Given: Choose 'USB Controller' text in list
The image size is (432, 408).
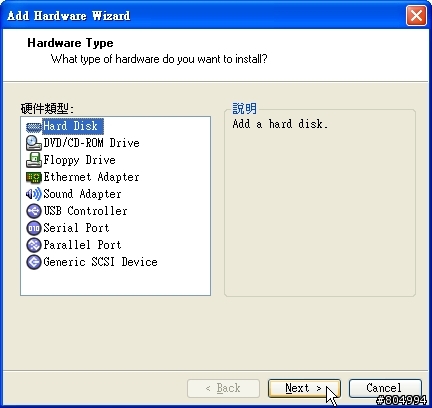Looking at the screenshot, I should pos(85,211).
